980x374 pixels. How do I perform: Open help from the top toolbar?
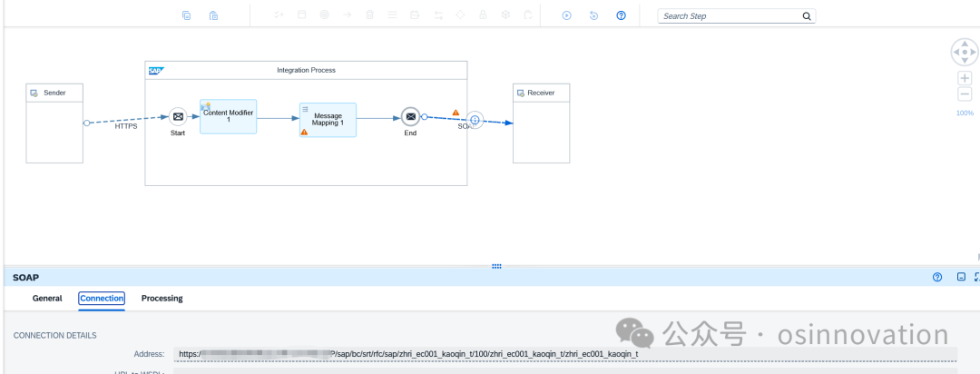621,15
